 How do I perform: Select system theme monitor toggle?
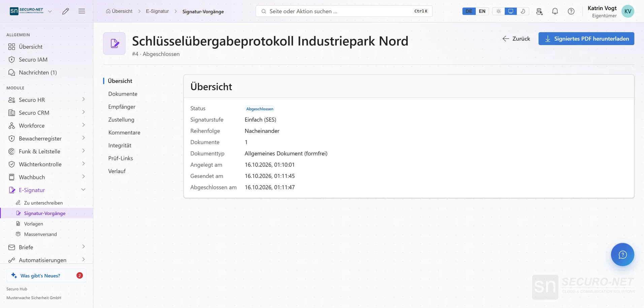(511, 11)
